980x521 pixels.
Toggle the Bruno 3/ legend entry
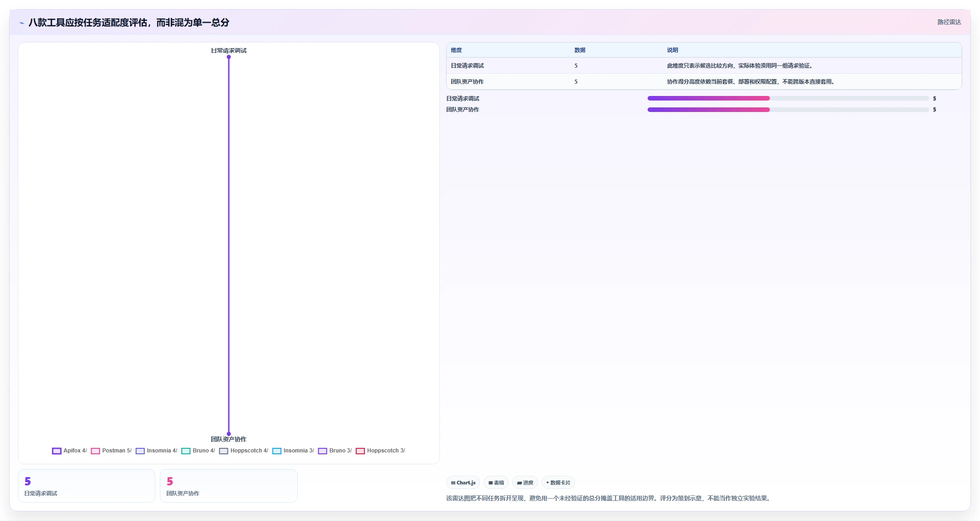(335, 451)
